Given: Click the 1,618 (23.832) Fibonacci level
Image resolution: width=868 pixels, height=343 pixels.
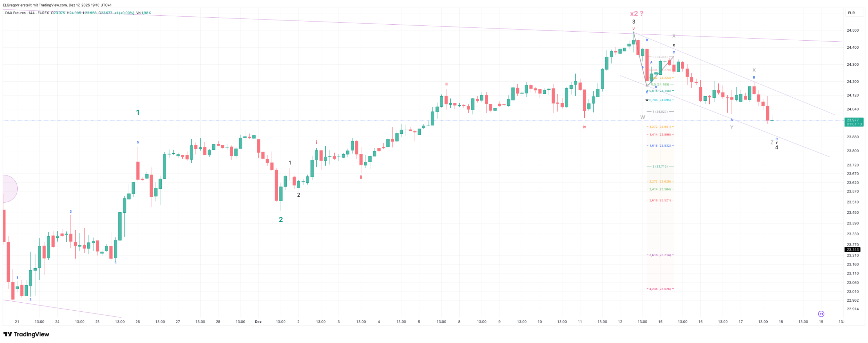Looking at the screenshot, I should click(x=660, y=146).
